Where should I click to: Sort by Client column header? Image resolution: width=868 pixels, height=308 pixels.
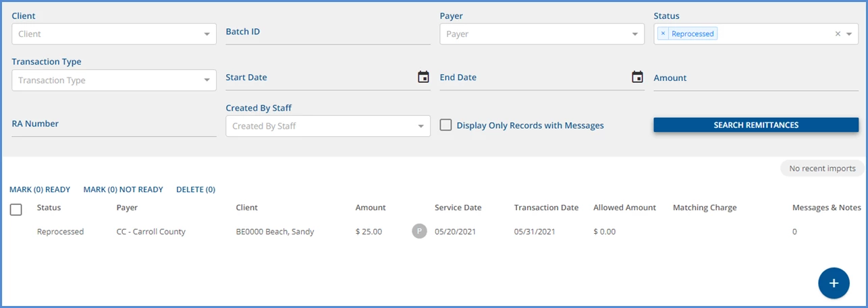(x=247, y=208)
